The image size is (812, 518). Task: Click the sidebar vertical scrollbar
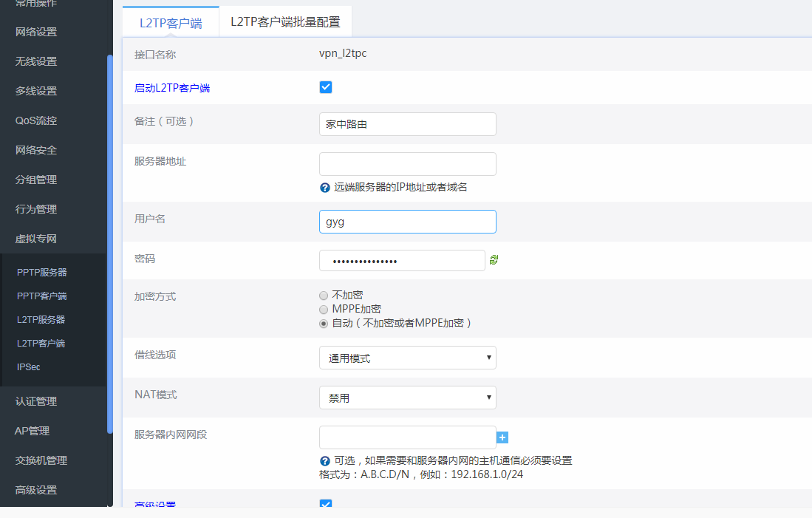click(x=110, y=244)
